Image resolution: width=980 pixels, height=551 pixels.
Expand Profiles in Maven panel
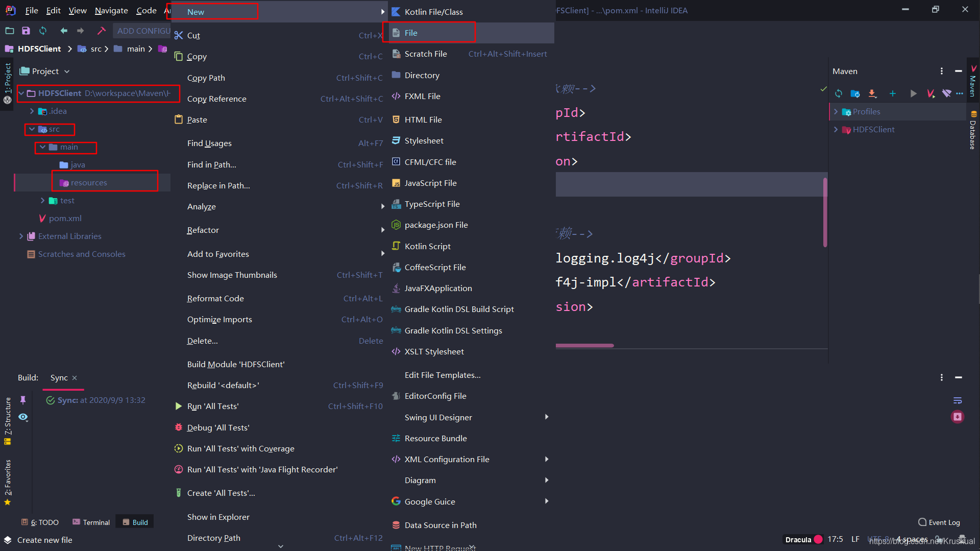coord(836,111)
